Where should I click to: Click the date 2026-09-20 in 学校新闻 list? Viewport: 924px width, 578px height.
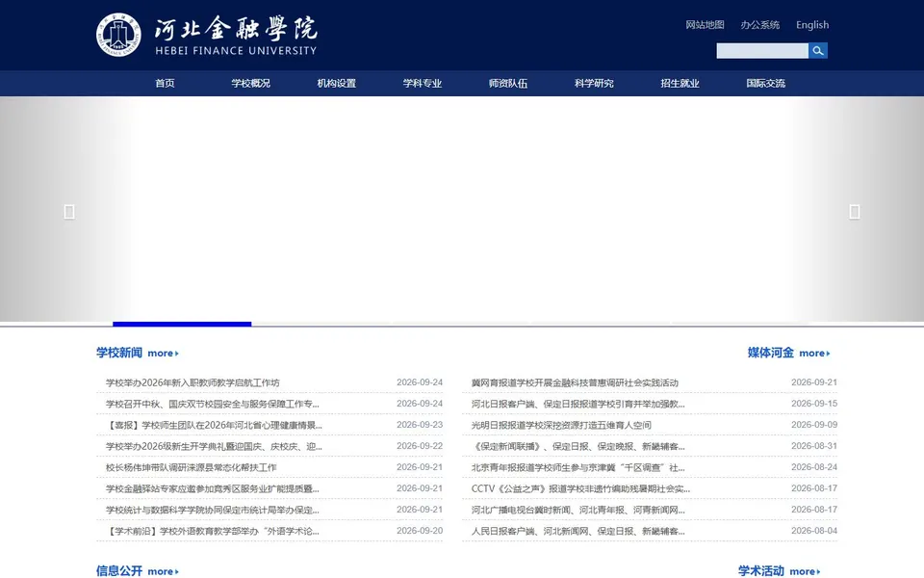coord(420,531)
